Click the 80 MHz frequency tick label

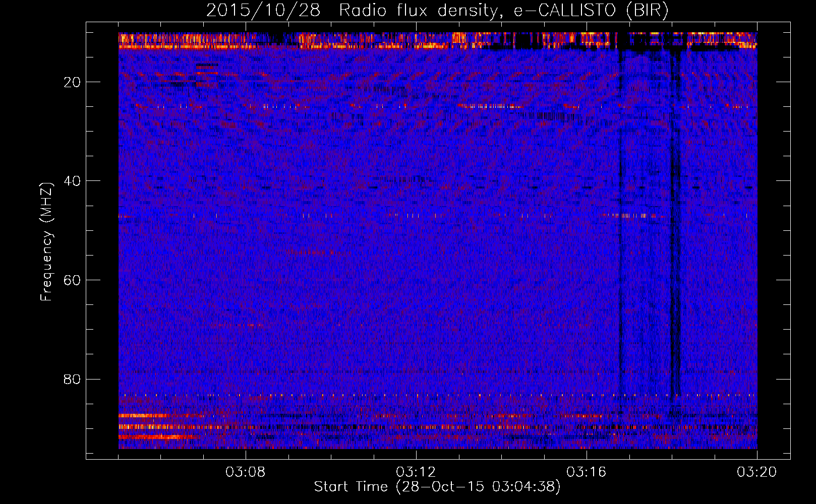(x=73, y=379)
